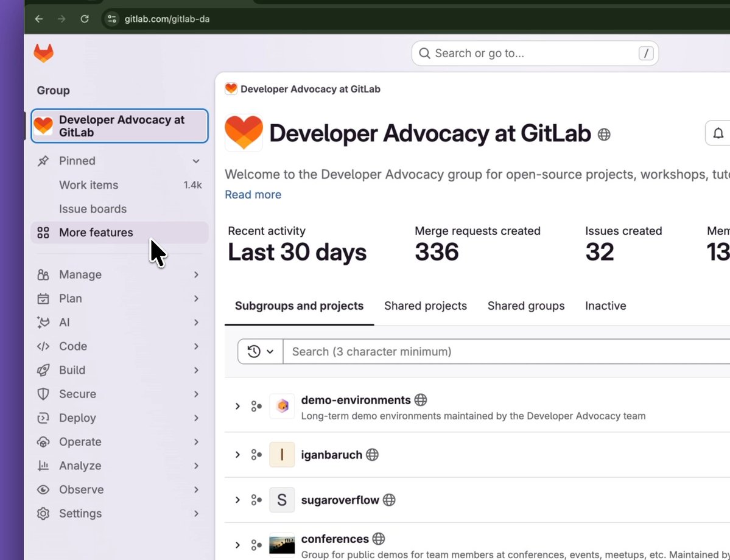Click the Read more link
Viewport: 730px width, 560px height.
pyautogui.click(x=253, y=195)
